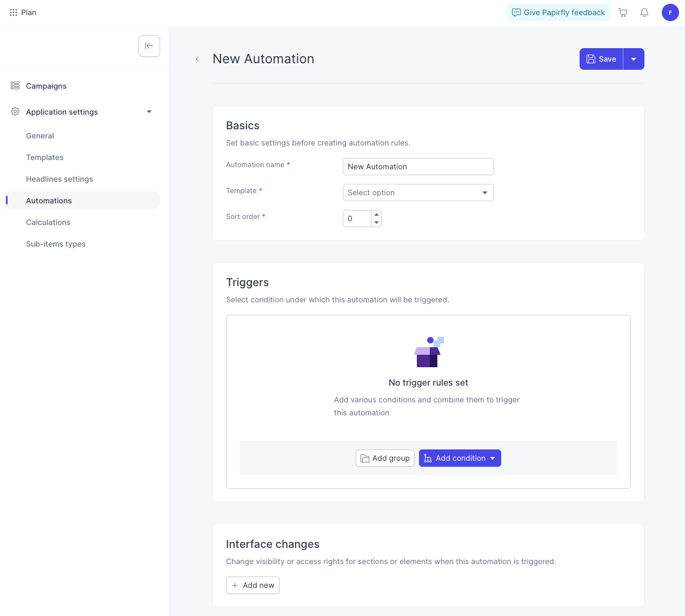This screenshot has height=616, width=685.
Task: Click the Save button
Action: [x=601, y=59]
